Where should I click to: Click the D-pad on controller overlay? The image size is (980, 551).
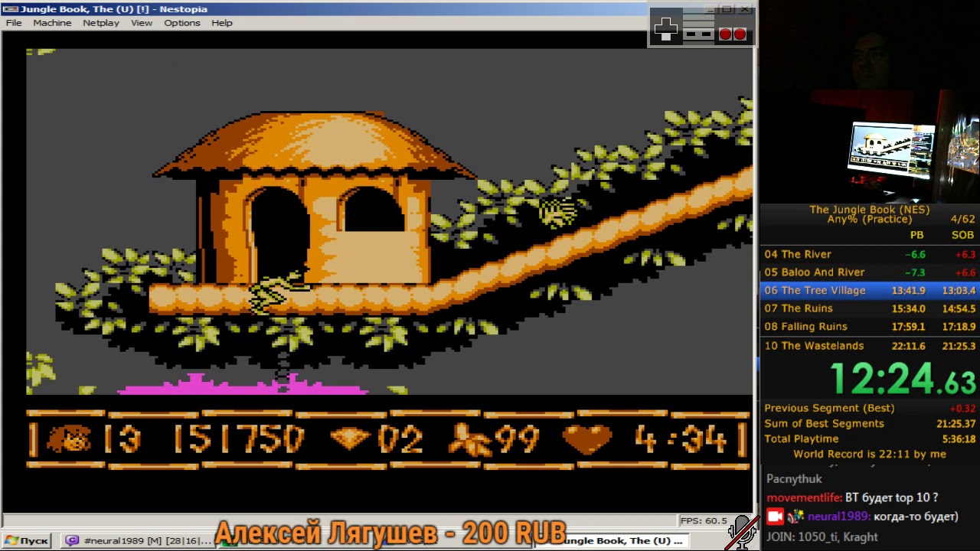point(666,29)
